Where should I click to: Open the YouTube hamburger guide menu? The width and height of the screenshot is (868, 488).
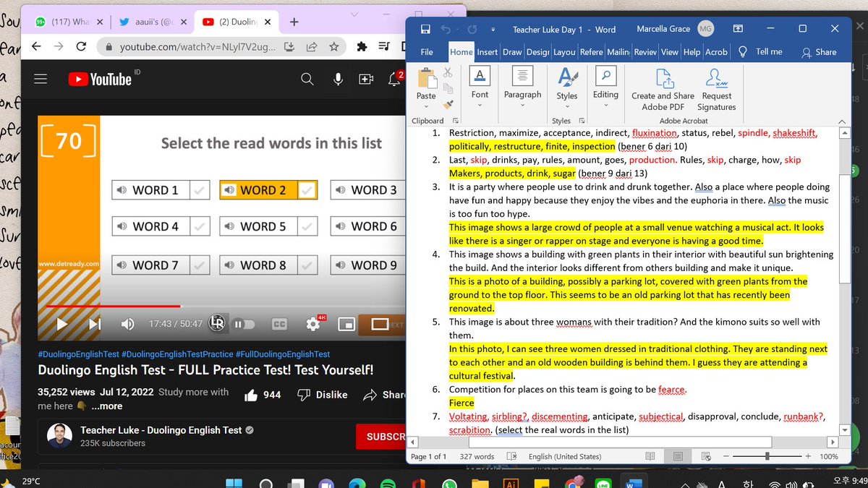pos(41,80)
